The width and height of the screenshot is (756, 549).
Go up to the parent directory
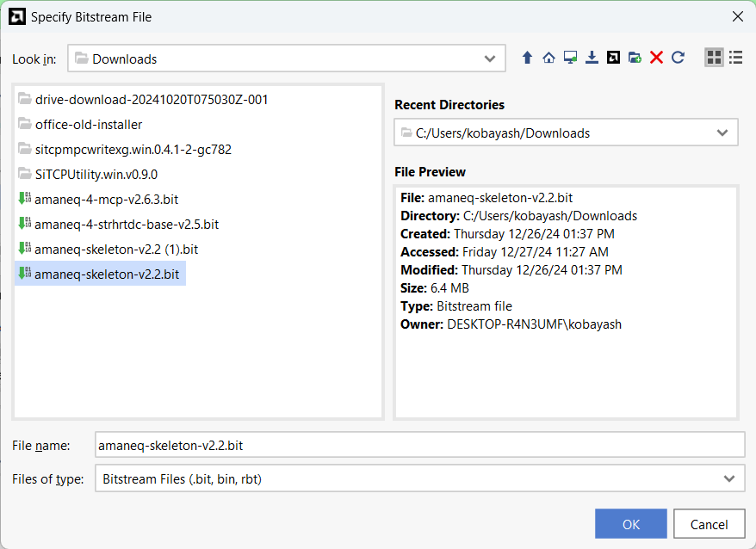[527, 58]
